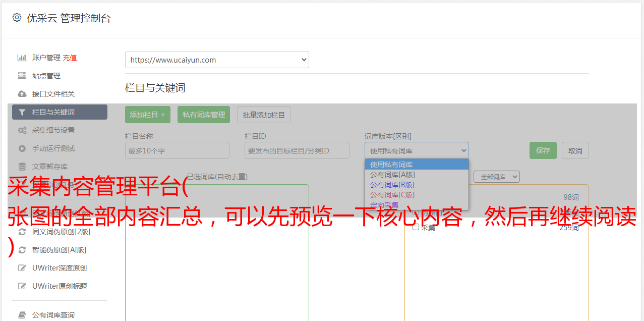Open the site URL dropdown
Viewport: 644px width, 321px height.
pyautogui.click(x=217, y=60)
